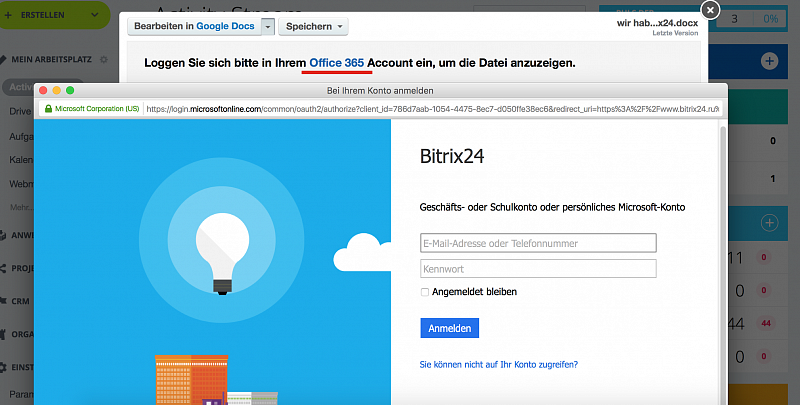Click the Office 365 link
800x405 pixels.
point(337,63)
